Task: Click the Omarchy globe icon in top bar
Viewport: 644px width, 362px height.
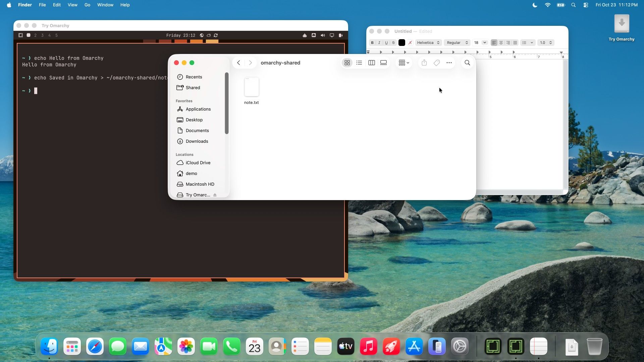Action: pyautogui.click(x=202, y=35)
